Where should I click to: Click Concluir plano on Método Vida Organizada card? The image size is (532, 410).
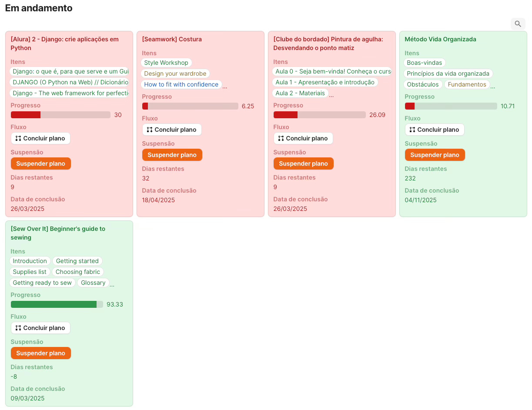[435, 130]
